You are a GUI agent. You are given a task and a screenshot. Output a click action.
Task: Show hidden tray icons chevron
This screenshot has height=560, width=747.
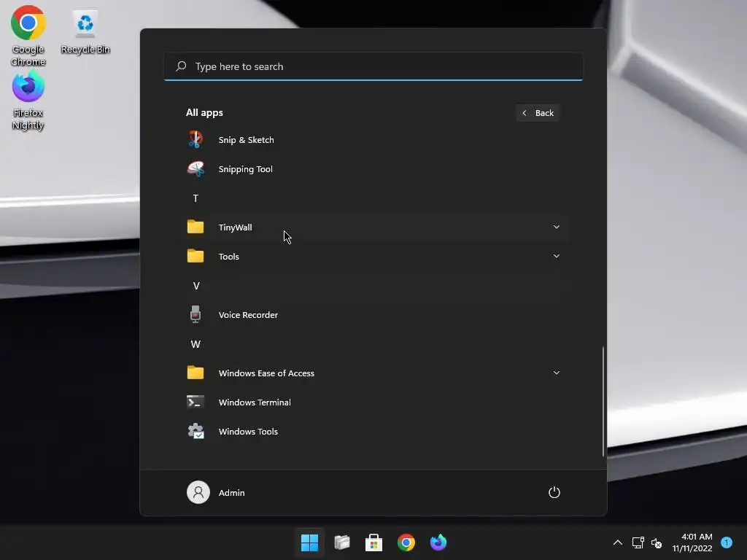click(x=617, y=542)
